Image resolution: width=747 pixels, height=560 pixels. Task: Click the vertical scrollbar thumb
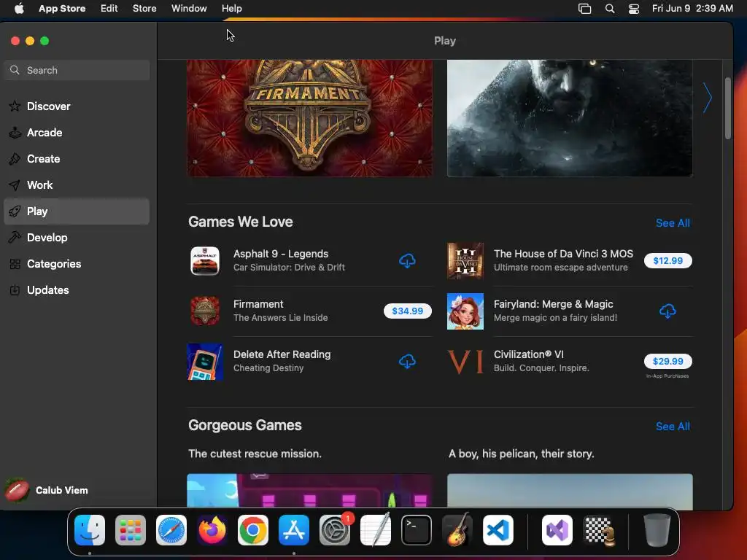pos(727,108)
